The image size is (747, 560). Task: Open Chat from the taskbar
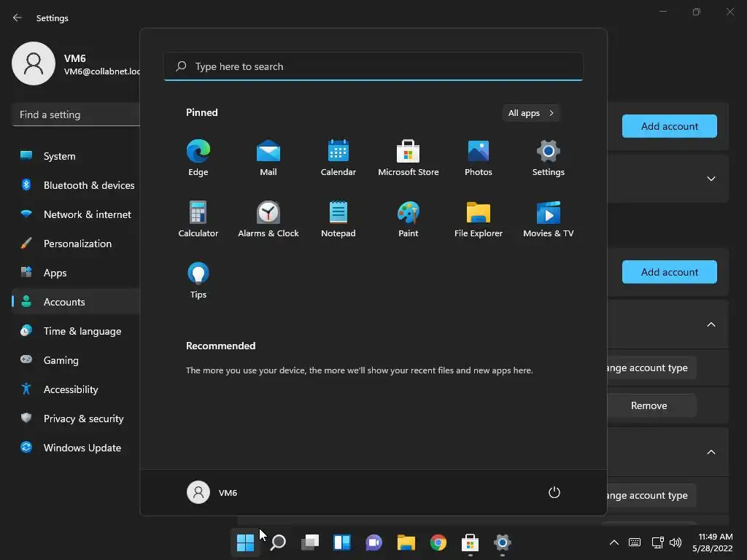(x=374, y=542)
